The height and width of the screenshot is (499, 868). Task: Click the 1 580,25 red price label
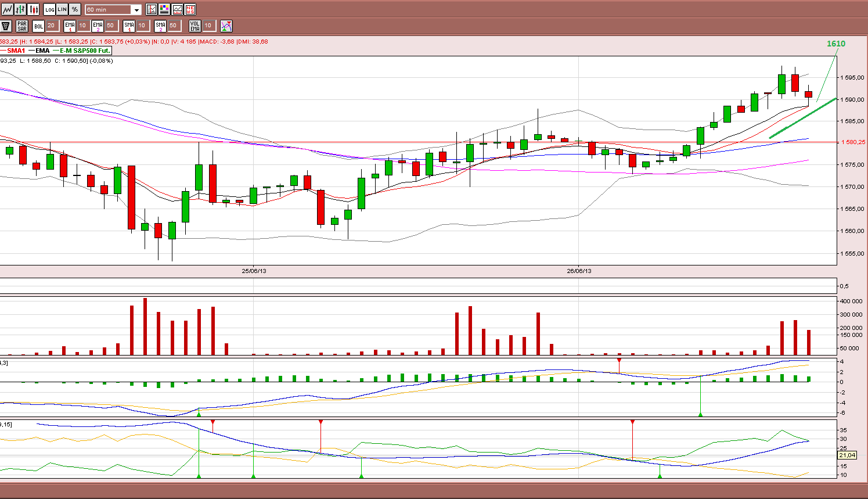853,142
